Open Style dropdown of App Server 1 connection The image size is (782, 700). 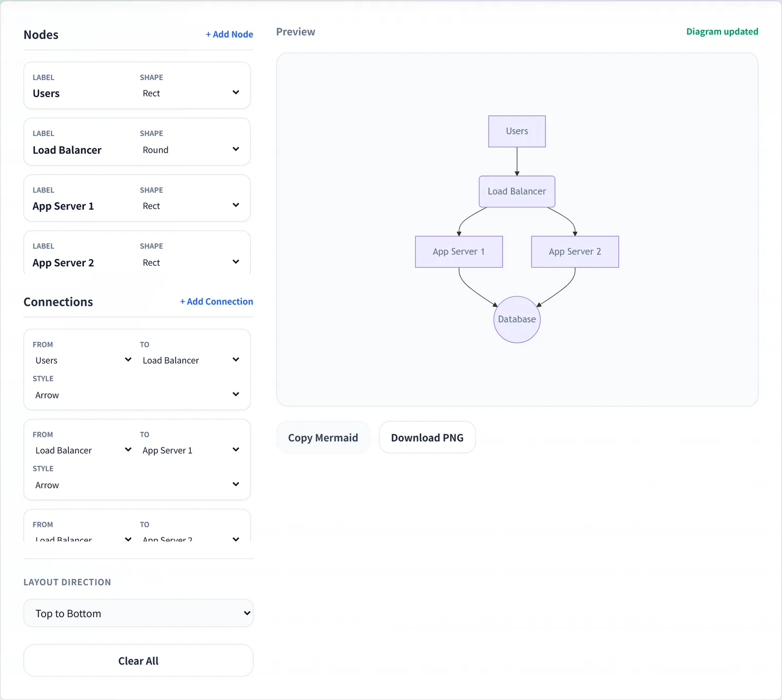(137, 485)
